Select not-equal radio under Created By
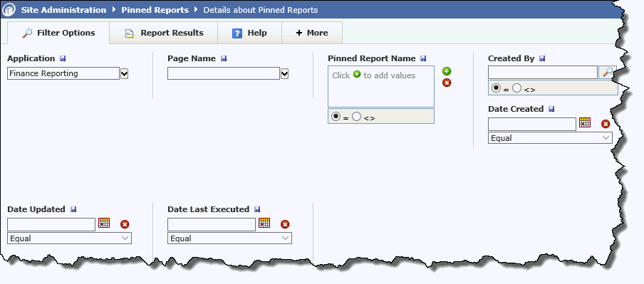Viewport: 644px width, 284px height. 516,88
